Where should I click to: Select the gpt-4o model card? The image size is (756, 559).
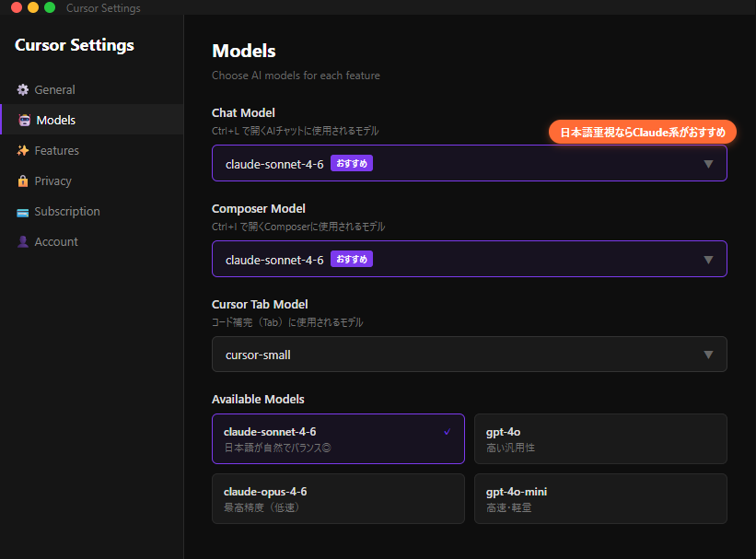pos(600,438)
